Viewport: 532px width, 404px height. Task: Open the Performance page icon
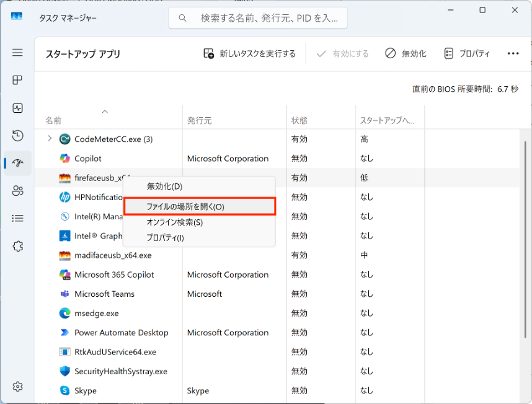click(17, 108)
